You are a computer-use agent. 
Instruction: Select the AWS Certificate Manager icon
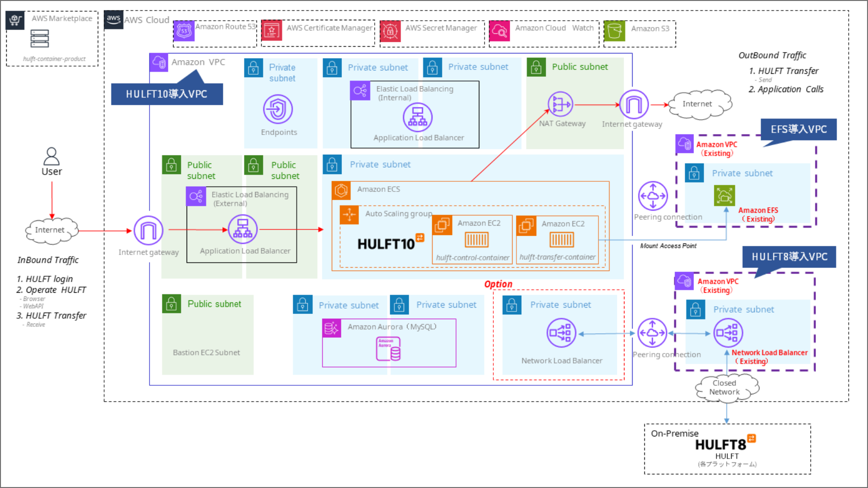click(271, 31)
